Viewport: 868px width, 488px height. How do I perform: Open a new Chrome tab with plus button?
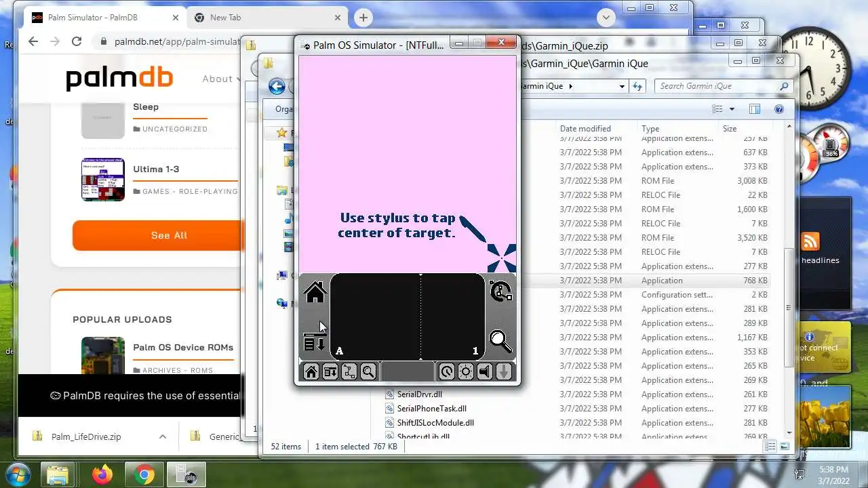[x=363, y=18]
